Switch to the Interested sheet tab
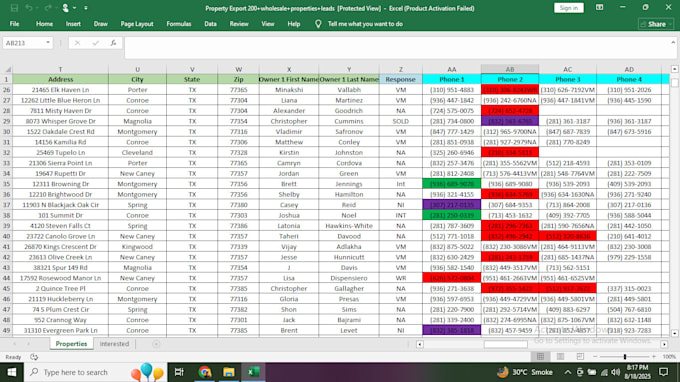The image size is (680, 382). click(114, 344)
